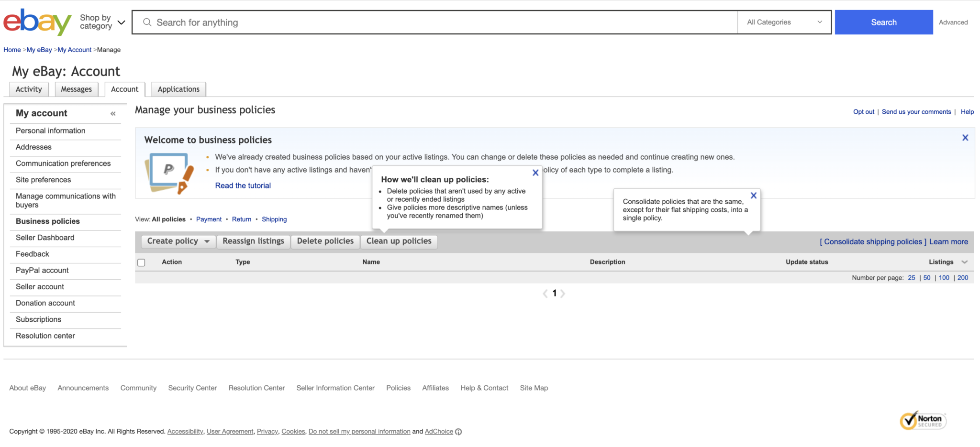
Task: Toggle the select all policies checkbox
Action: 141,262
